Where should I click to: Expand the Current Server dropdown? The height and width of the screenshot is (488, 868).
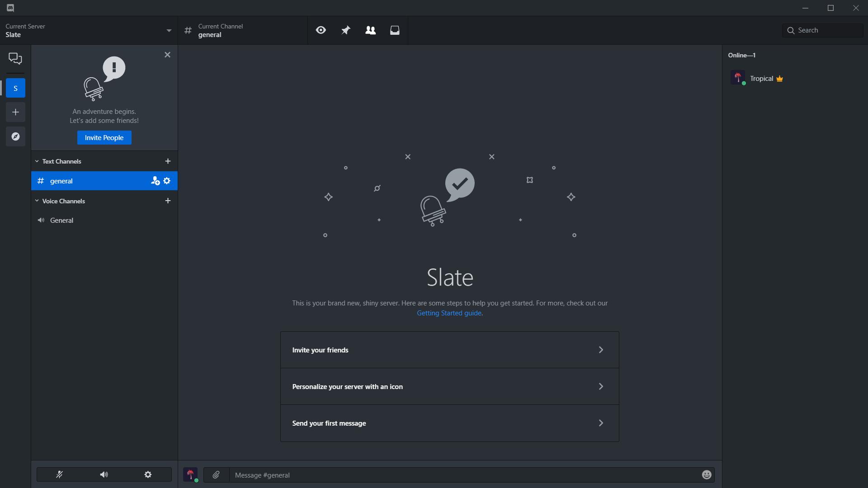pos(168,30)
